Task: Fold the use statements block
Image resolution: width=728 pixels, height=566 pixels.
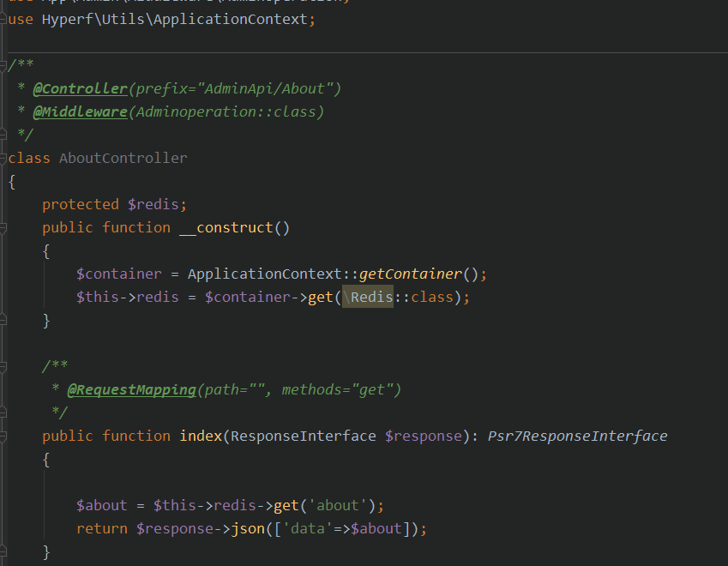Action: [x=3, y=19]
